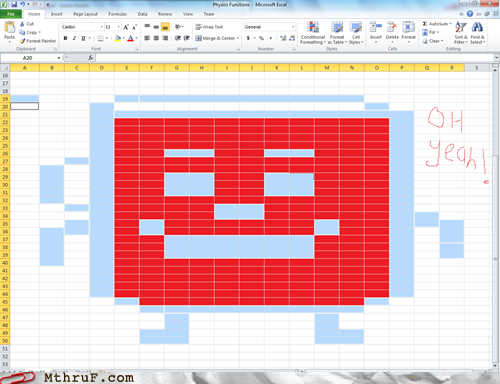
Task: Switch to the Insert tab
Action: click(57, 14)
